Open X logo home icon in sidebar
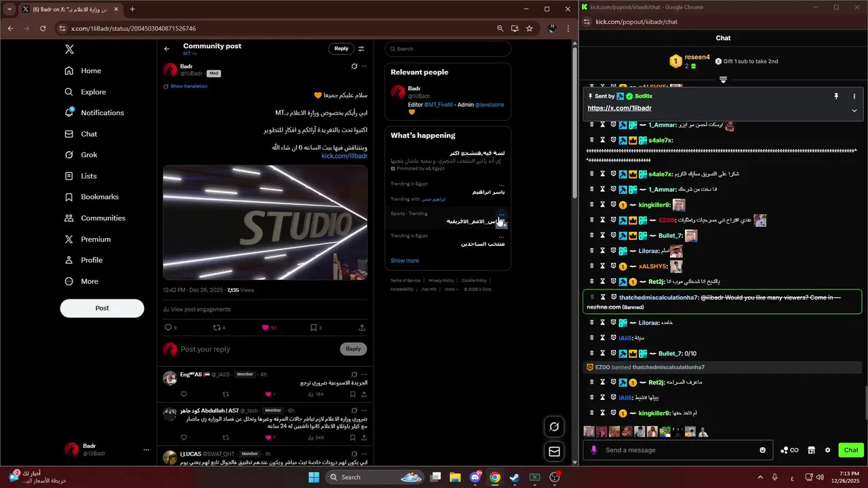 (x=69, y=49)
